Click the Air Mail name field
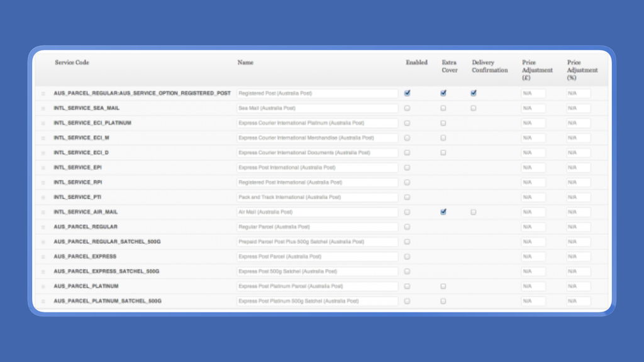 (318, 212)
